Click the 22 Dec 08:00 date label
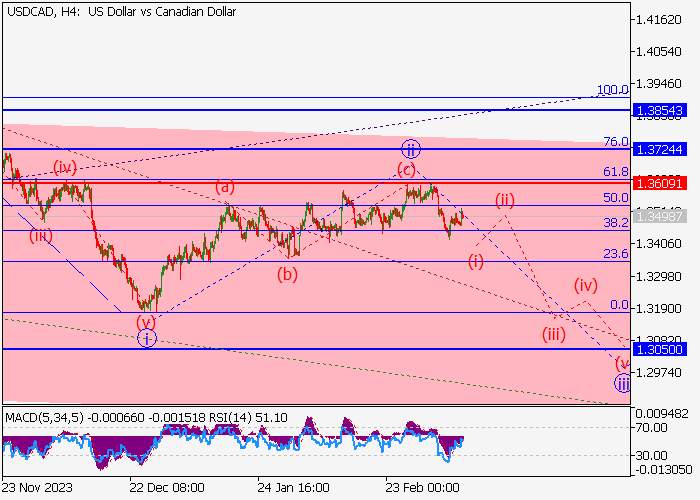700x500 pixels. [167, 487]
